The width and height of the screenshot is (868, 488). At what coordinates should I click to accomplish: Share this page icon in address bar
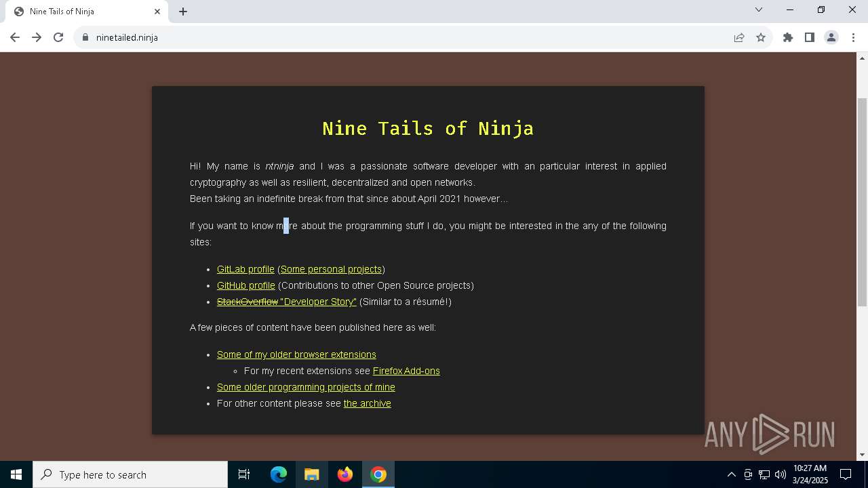point(739,37)
